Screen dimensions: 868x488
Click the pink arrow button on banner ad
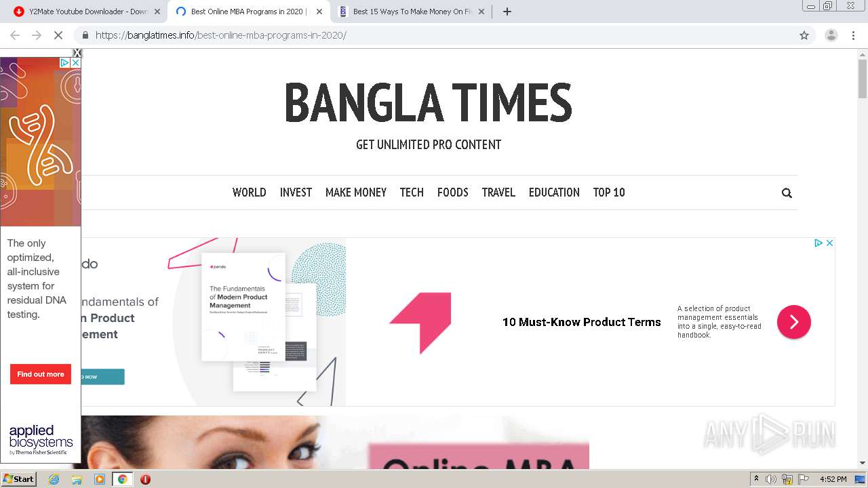794,322
